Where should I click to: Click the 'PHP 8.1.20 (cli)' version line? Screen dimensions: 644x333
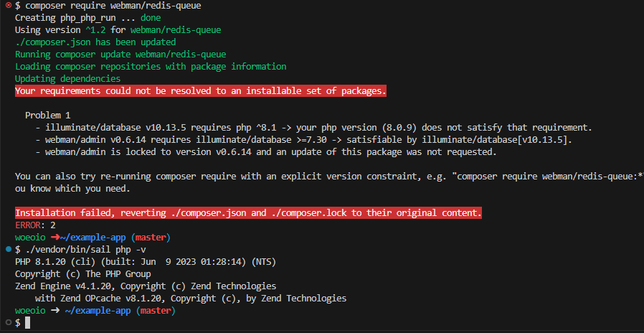146,261
